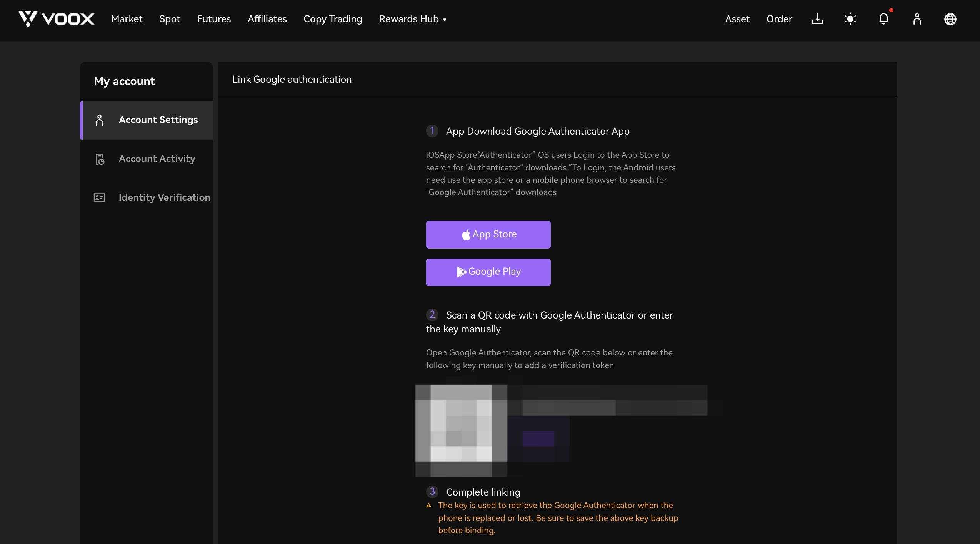This screenshot has width=980, height=544.
Task: Click the Account Activity document icon
Action: (x=100, y=159)
